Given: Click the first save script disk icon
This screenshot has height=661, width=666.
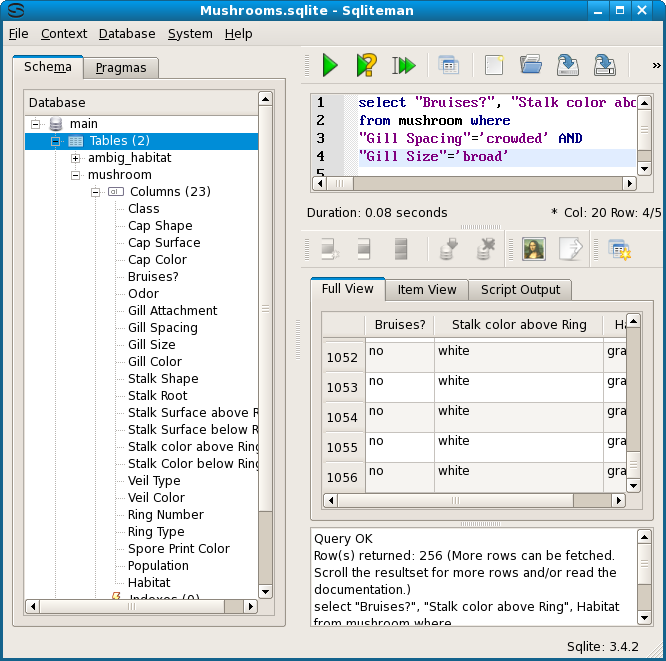Looking at the screenshot, I should pyautogui.click(x=567, y=66).
